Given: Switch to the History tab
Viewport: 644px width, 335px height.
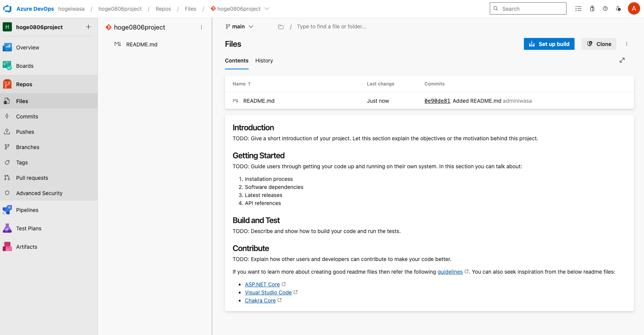Looking at the screenshot, I should pyautogui.click(x=264, y=61).
